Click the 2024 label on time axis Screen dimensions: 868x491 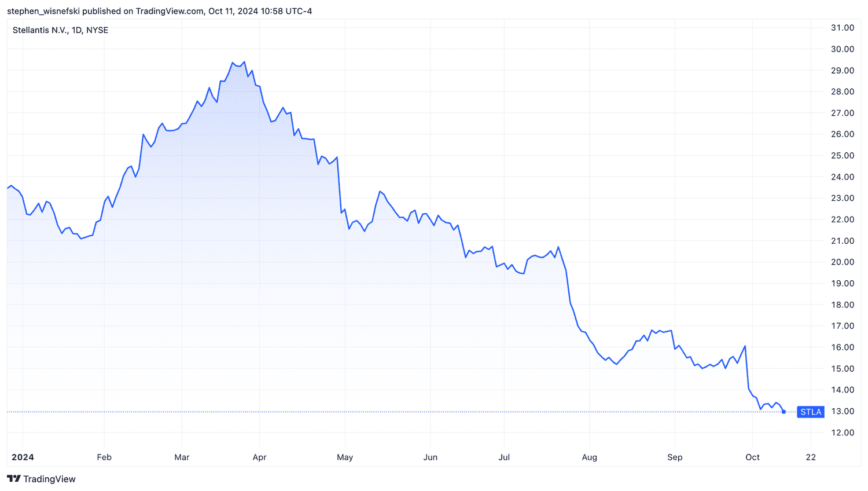coord(23,457)
